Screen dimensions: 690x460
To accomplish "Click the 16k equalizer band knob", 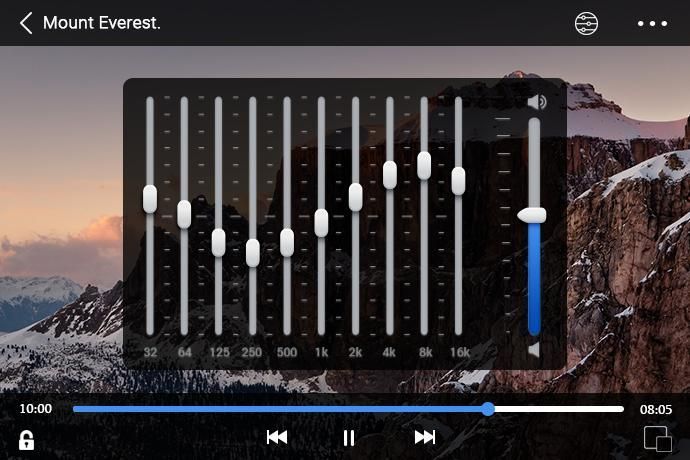I will click(x=458, y=181).
